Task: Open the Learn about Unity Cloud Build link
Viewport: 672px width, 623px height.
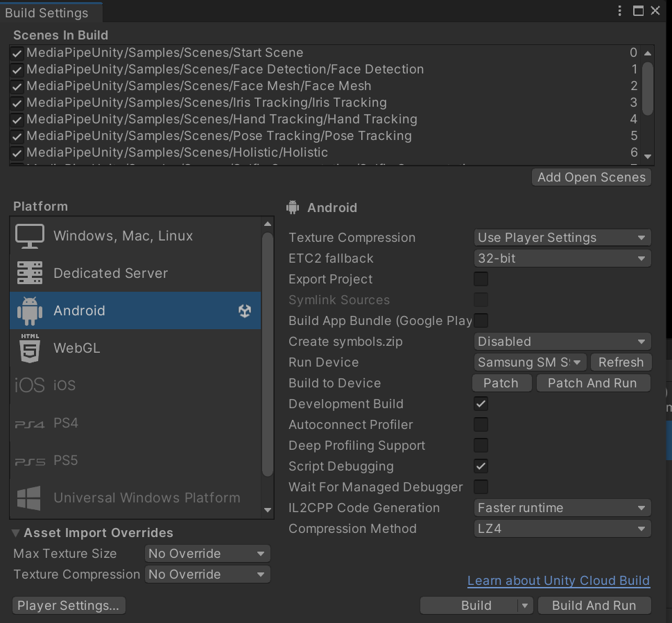Action: coord(558,581)
